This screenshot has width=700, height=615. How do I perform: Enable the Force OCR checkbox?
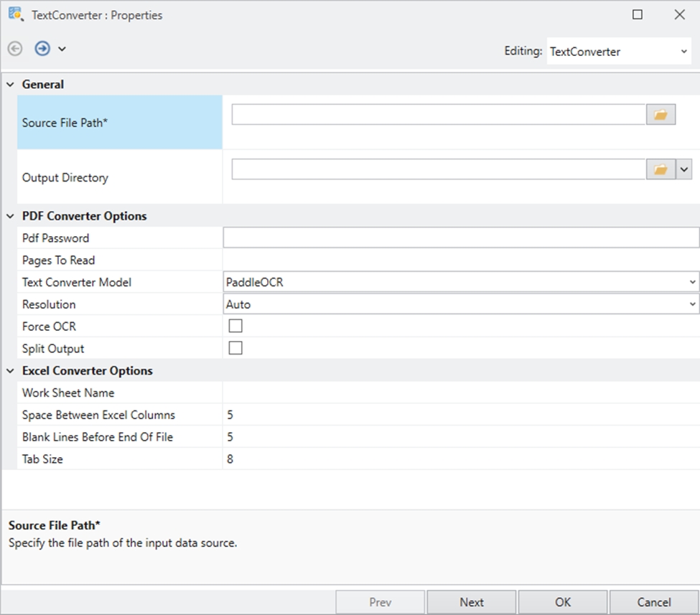[x=235, y=327]
